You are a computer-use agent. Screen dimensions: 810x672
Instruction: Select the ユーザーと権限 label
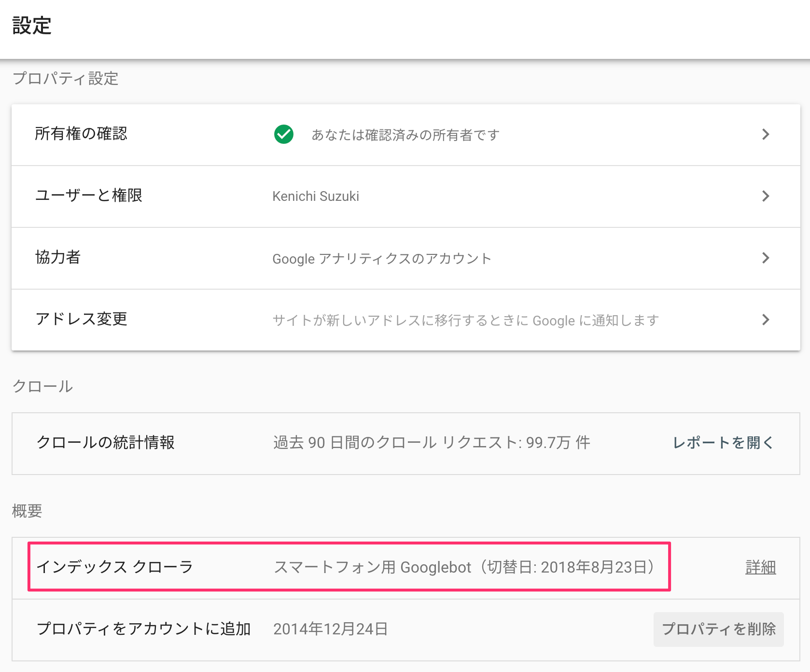(x=89, y=196)
